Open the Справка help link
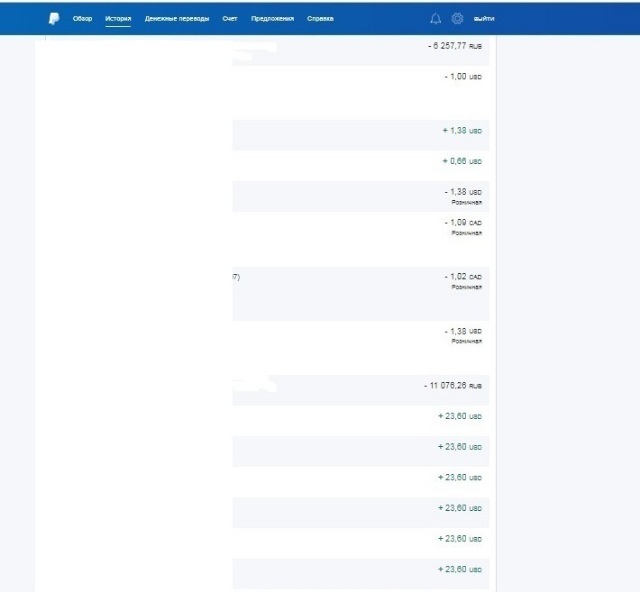This screenshot has width=640, height=592. [320, 18]
